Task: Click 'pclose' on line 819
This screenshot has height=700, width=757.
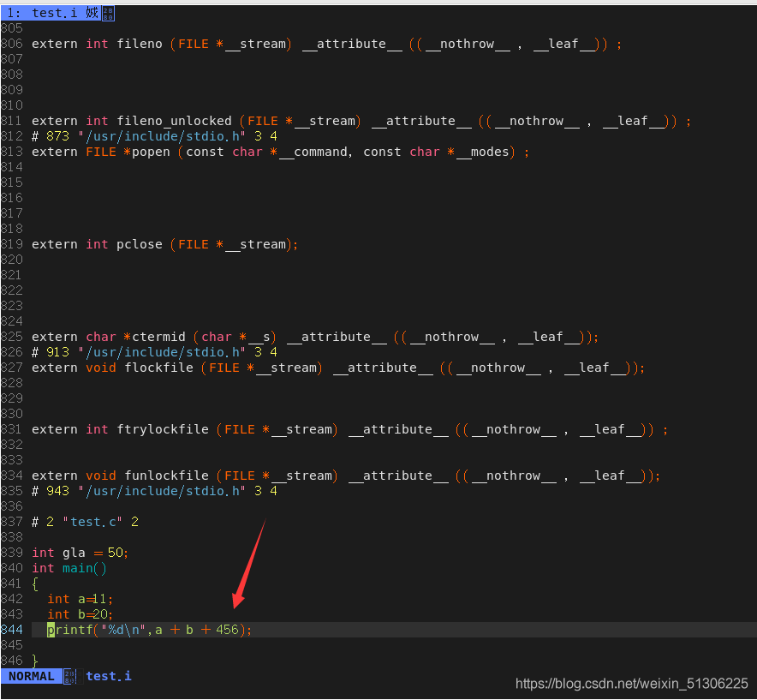Action: (x=140, y=244)
